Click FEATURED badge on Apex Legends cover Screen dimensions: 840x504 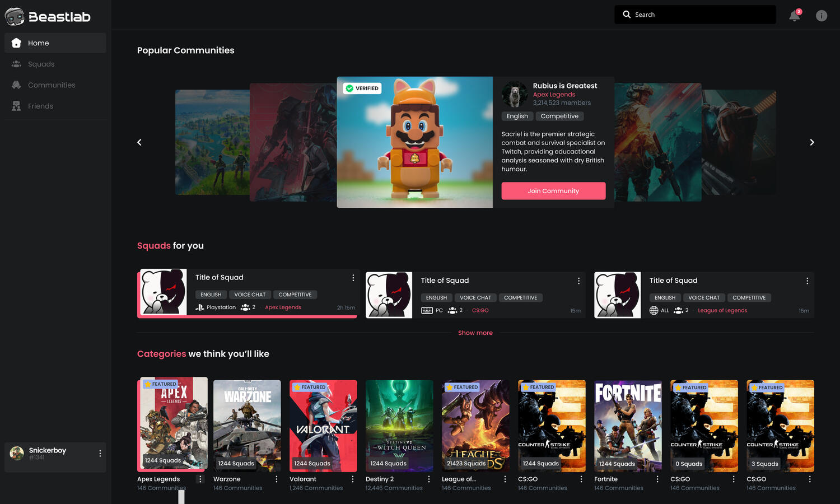point(160,384)
